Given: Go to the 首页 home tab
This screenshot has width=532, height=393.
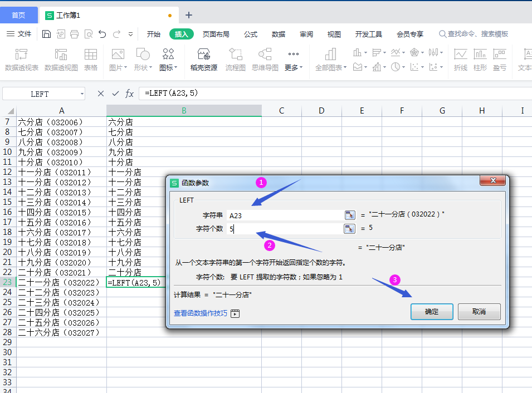Looking at the screenshot, I should coord(18,15).
